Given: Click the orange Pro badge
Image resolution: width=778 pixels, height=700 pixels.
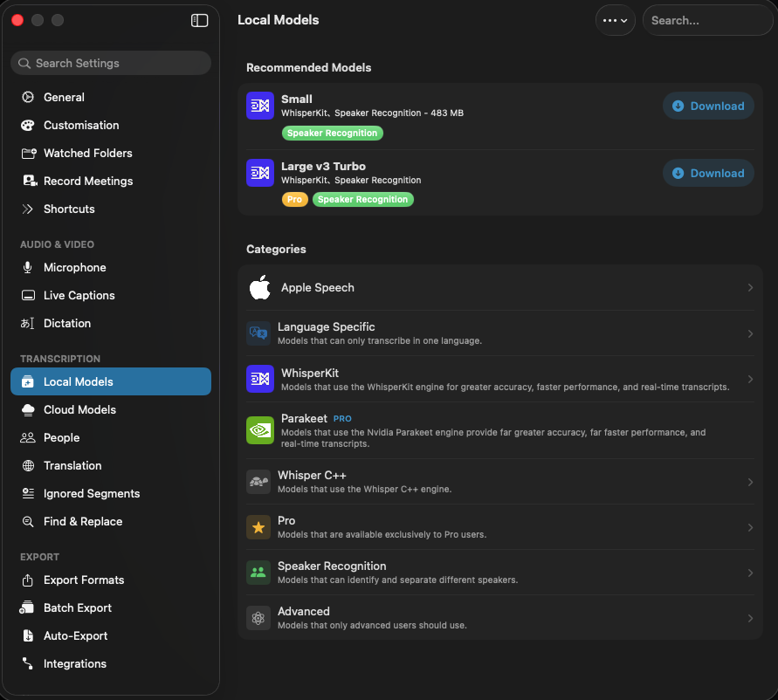Looking at the screenshot, I should (295, 199).
